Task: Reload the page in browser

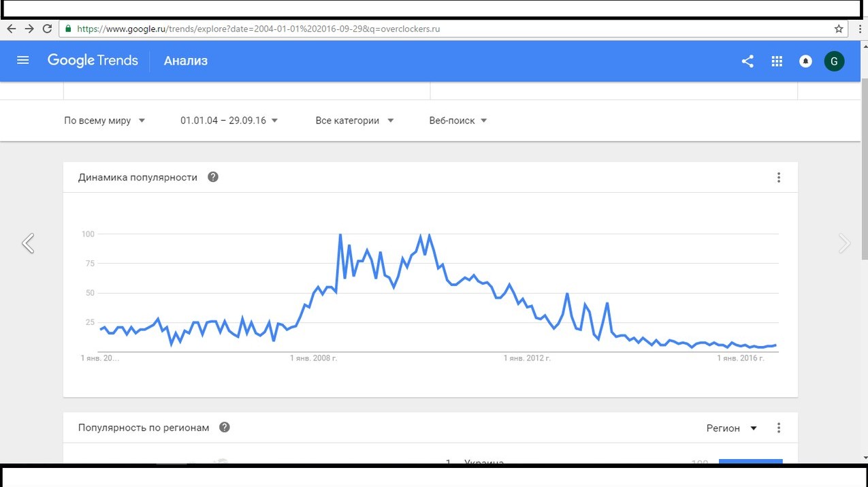Action: pyautogui.click(x=47, y=29)
